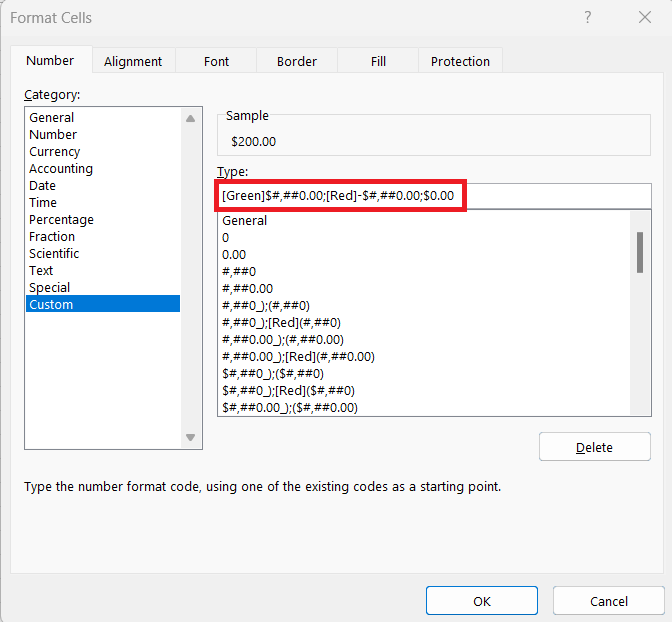672x622 pixels.
Task: Click the Delete button
Action: [x=594, y=447]
